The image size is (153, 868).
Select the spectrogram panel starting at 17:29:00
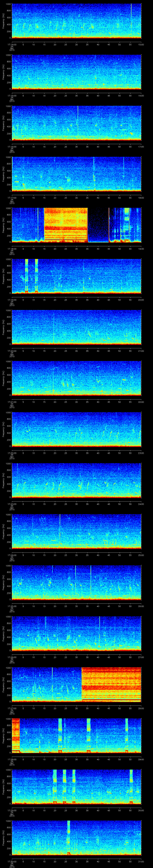(x=77, y=787)
